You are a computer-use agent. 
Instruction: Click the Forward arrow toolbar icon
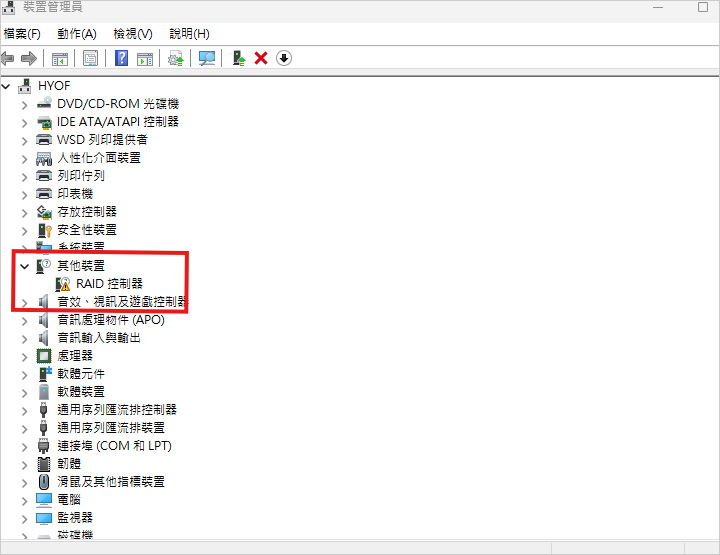[x=29, y=58]
